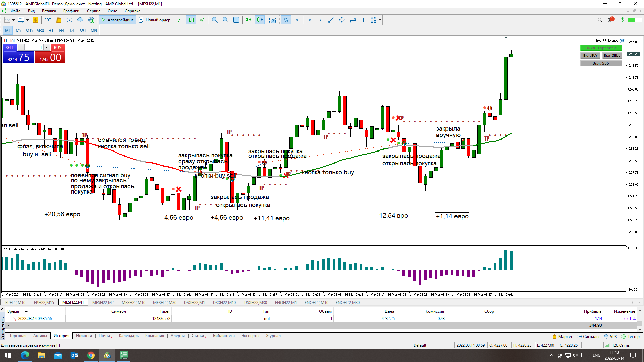Zoom out of the chart

tap(225, 20)
